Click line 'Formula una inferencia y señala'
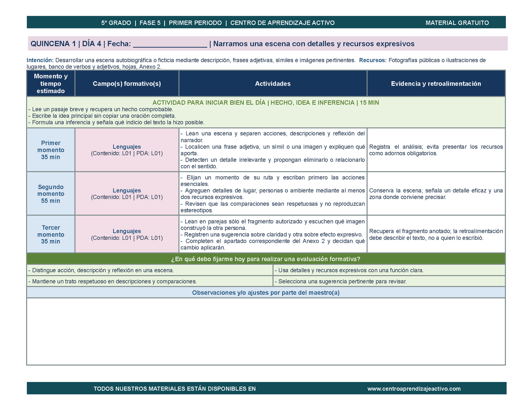 click(x=116, y=123)
